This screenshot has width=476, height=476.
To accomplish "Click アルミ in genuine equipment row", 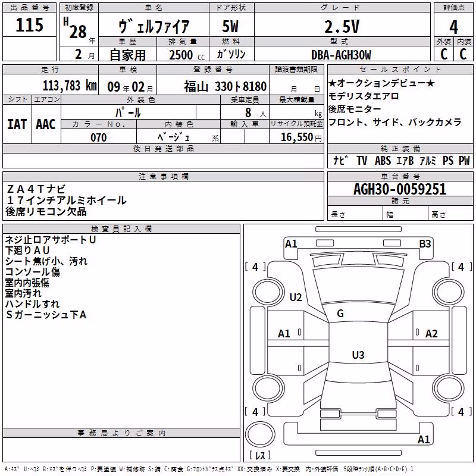I will (x=428, y=160).
